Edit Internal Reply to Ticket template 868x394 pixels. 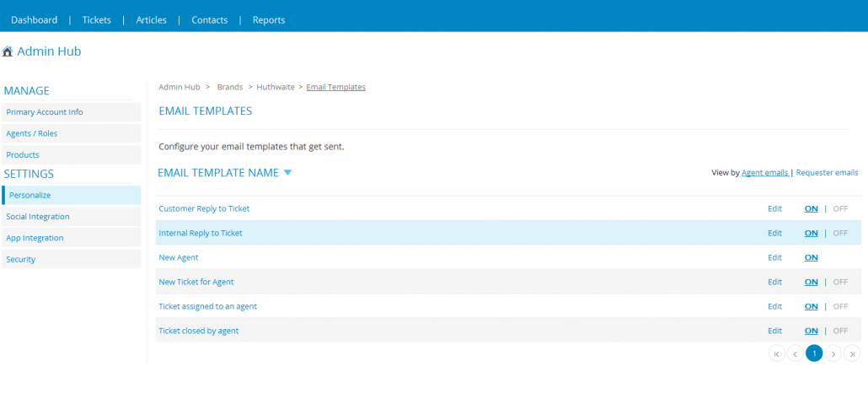(774, 234)
